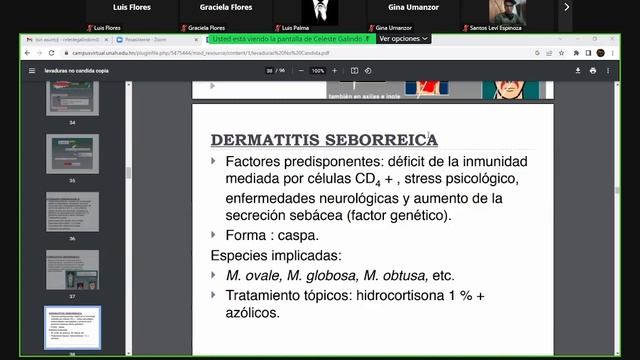Close the Gmail browser tab
This screenshot has width=640, height=360.
tap(106, 40)
